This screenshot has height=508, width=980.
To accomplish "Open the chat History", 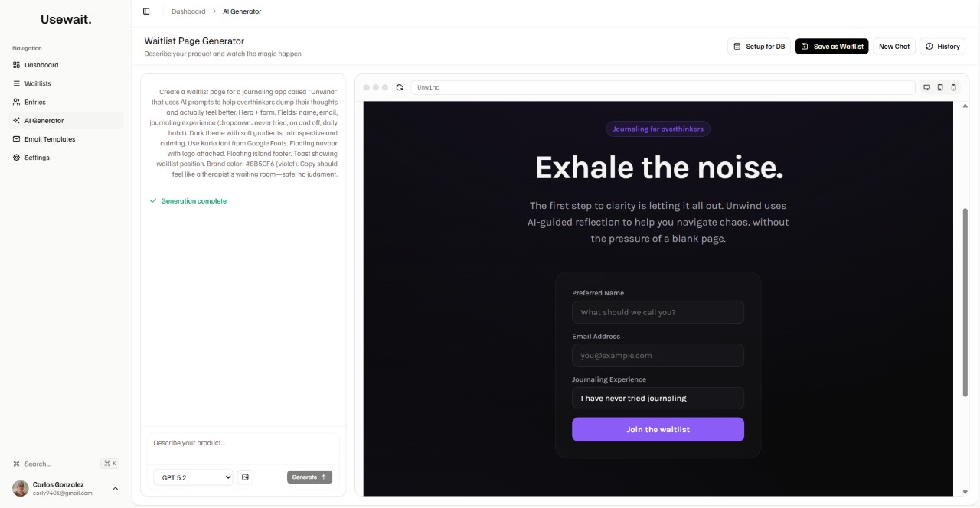I will click(942, 47).
